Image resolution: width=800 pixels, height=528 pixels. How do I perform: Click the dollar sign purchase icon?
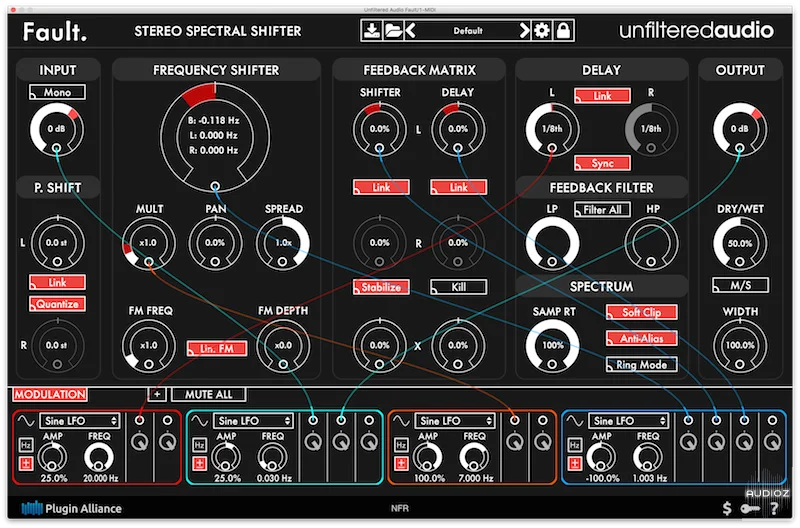727,508
